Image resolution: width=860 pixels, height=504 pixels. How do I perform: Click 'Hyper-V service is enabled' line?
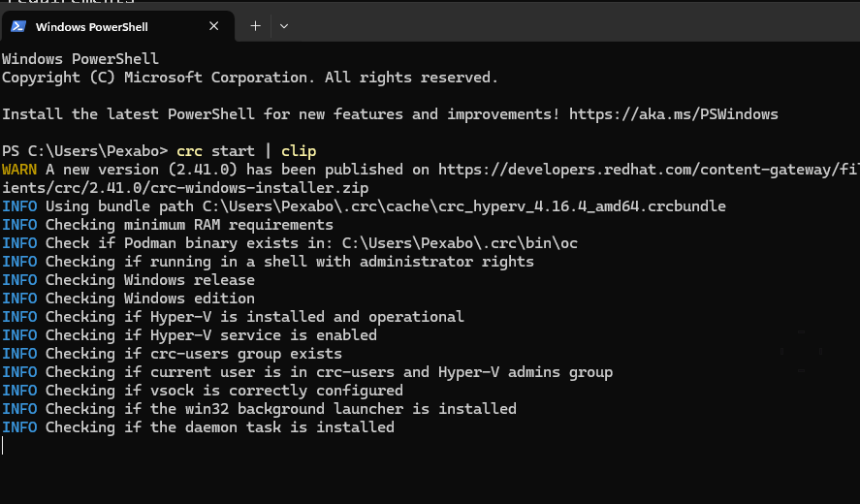(189, 335)
